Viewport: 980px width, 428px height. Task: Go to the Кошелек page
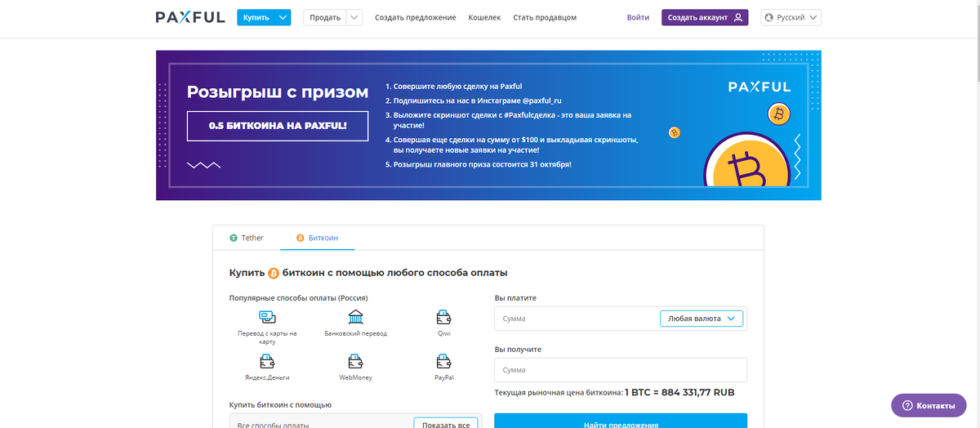(484, 17)
